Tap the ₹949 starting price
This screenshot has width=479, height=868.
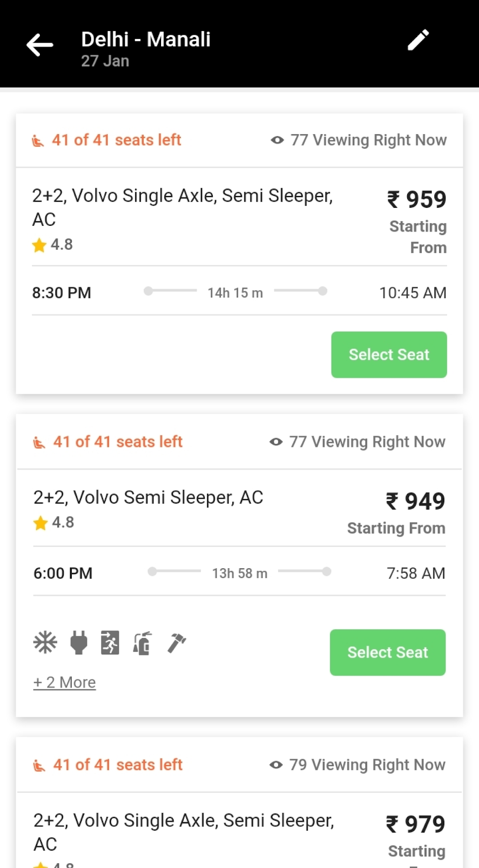coord(415,501)
